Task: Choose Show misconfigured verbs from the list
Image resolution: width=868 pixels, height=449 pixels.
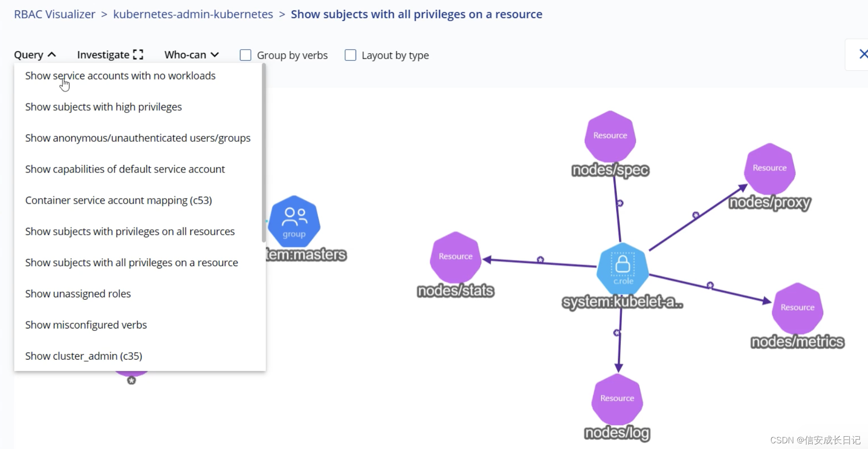Action: (86, 325)
